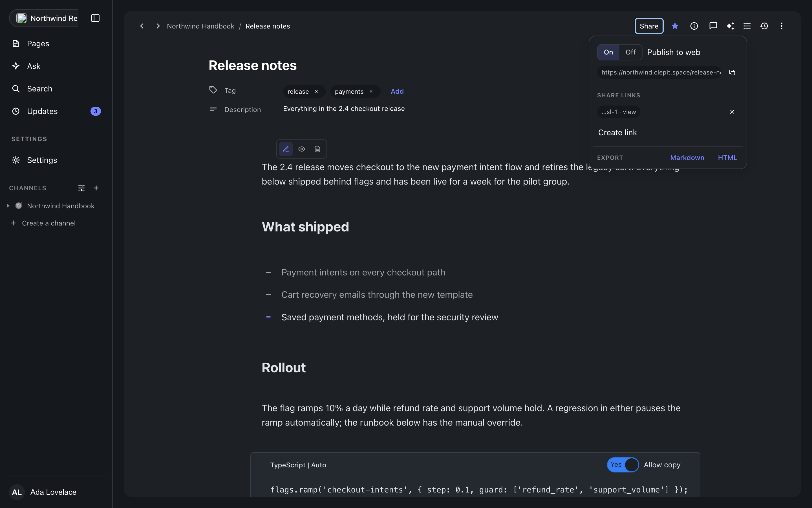Screen dimensions: 812x508
Task: Click the Saved payment methods bullet item
Action: pyautogui.click(x=390, y=317)
